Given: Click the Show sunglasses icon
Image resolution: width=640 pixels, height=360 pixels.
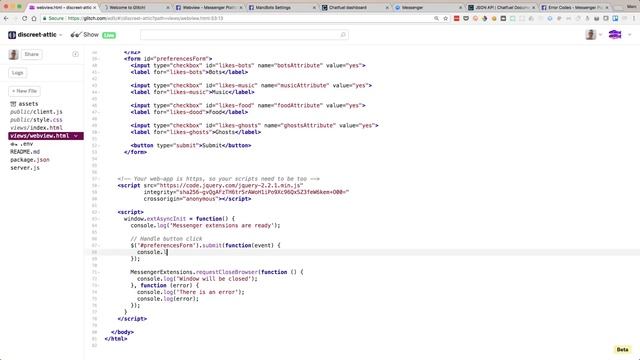Looking at the screenshot, I should click(x=76, y=35).
